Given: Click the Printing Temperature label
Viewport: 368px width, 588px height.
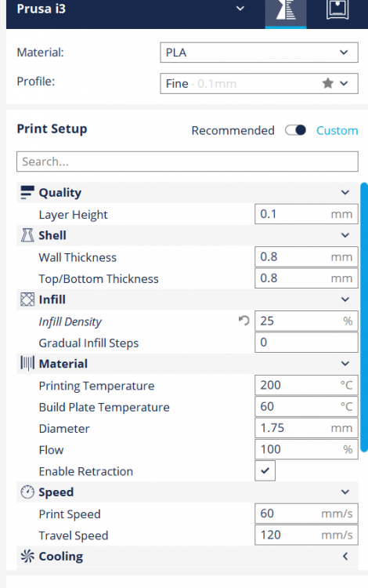Looking at the screenshot, I should click(x=96, y=386).
